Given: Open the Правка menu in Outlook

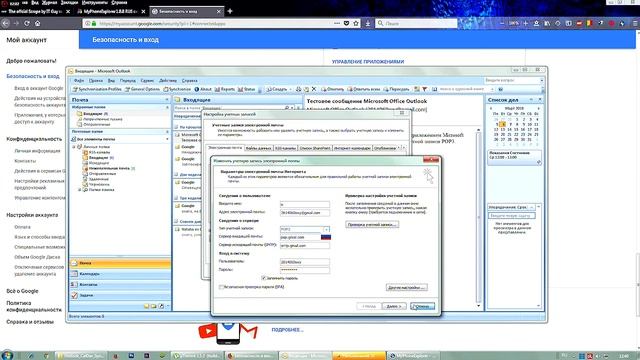Looking at the screenshot, I should 96,81.
